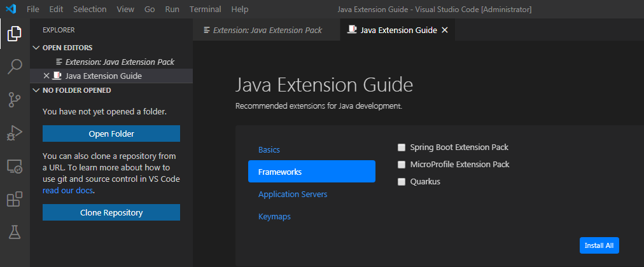Click the EXPLORER panel title
Image resolution: width=644 pixels, height=267 pixels.
point(59,30)
